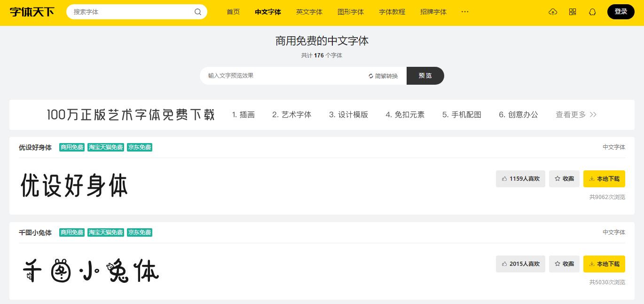Click the cloud upload icon

[x=553, y=12]
